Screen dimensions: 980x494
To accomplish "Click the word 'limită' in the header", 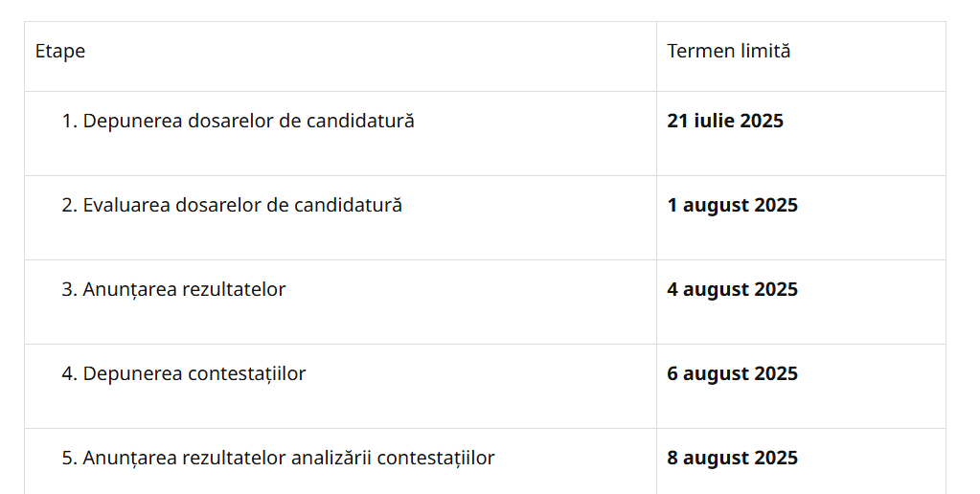I will (x=764, y=52).
